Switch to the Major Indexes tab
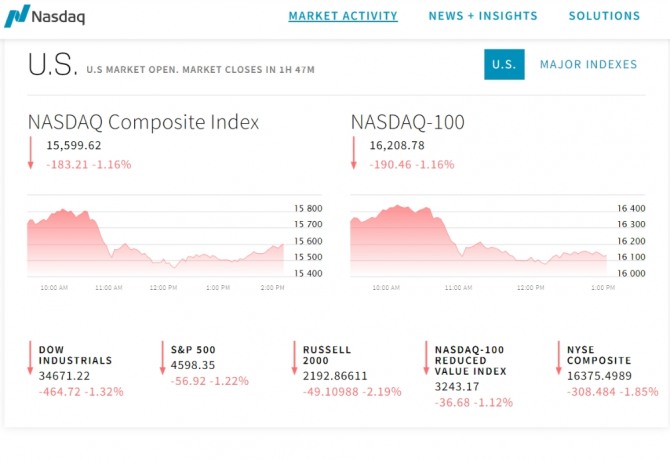This screenshot has width=670, height=460. [x=588, y=64]
